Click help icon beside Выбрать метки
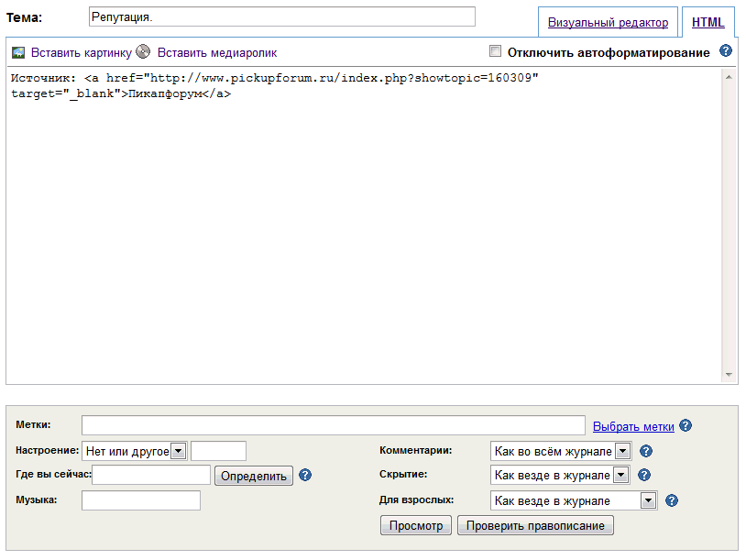746x560 pixels. coord(686,426)
